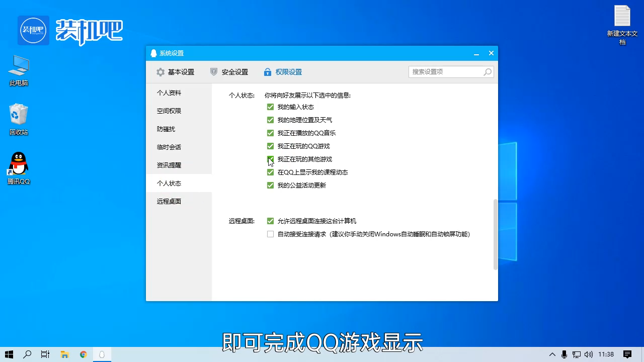Launch Chrome from the taskbar
Screen dimensions: 644x362
[x=83, y=354]
